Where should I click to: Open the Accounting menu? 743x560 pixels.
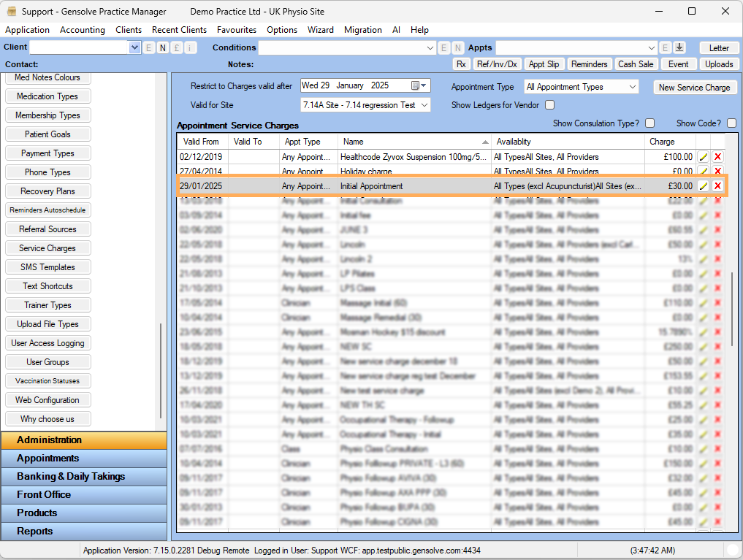pyautogui.click(x=83, y=30)
